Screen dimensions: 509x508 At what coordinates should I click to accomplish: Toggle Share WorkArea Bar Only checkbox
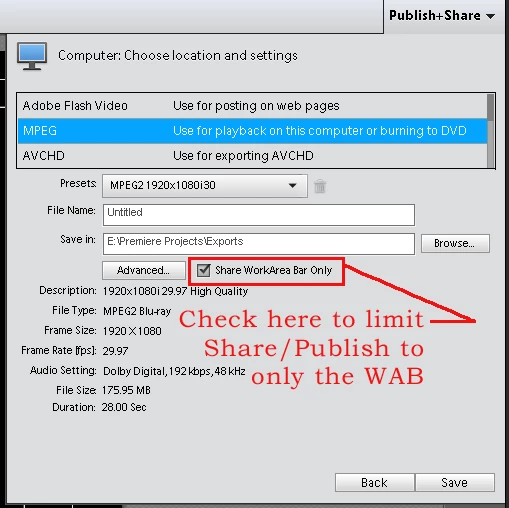coord(203,270)
